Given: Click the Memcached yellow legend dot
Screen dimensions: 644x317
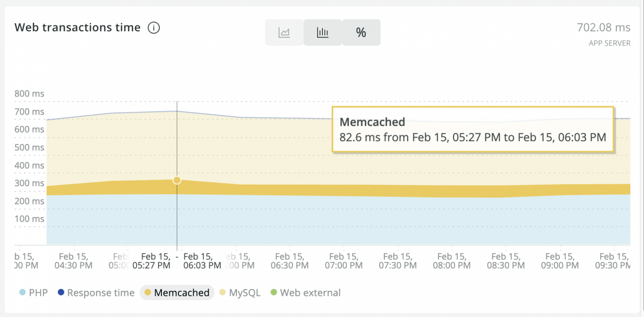Looking at the screenshot, I should (x=147, y=293).
